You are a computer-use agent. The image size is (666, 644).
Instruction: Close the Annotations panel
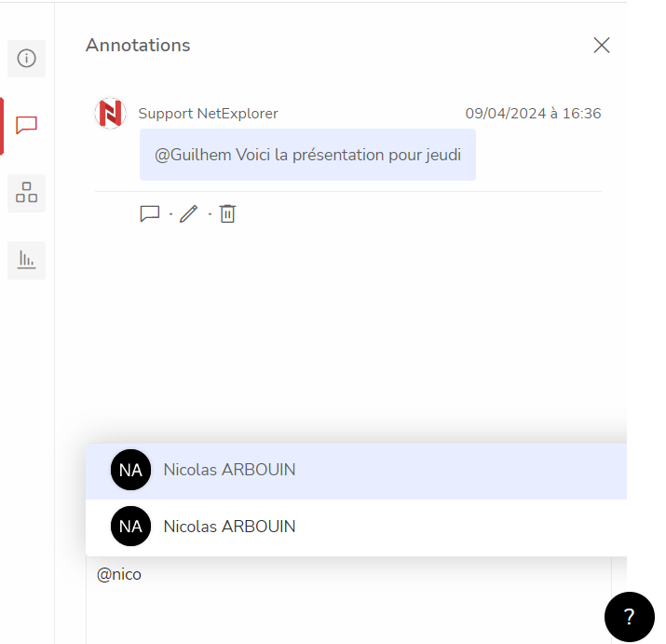coord(602,46)
